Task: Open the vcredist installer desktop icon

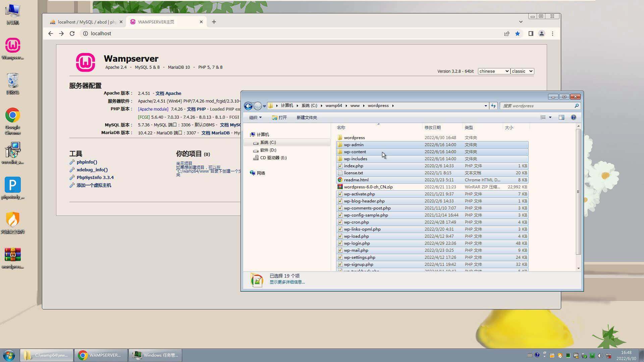Action: [12, 153]
